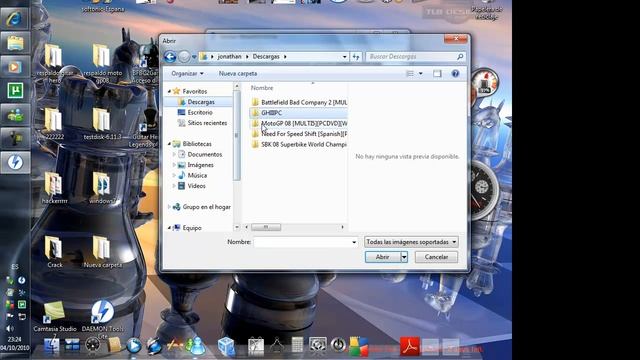Open the DAEMON Tools Lite desktop shortcut
This screenshot has height=360, width=640.
(x=102, y=319)
